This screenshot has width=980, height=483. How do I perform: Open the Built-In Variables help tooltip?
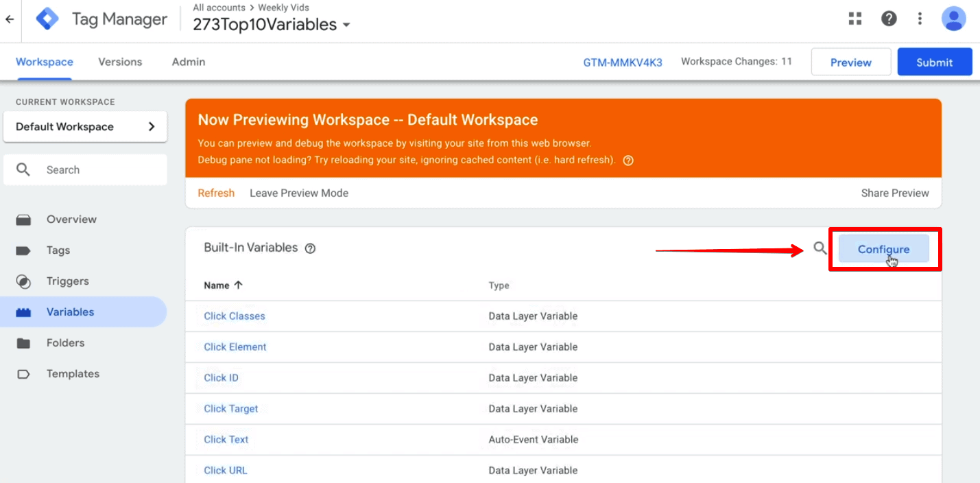310,248
